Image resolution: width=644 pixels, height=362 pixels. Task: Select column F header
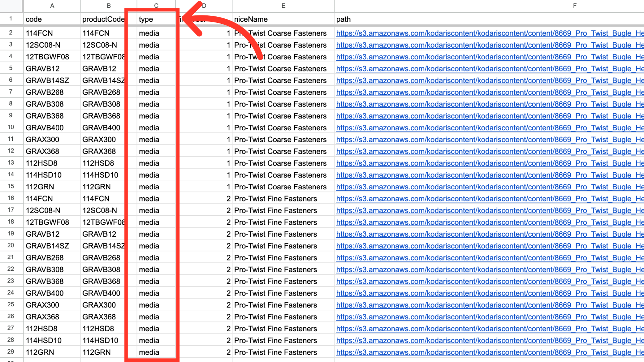click(574, 6)
